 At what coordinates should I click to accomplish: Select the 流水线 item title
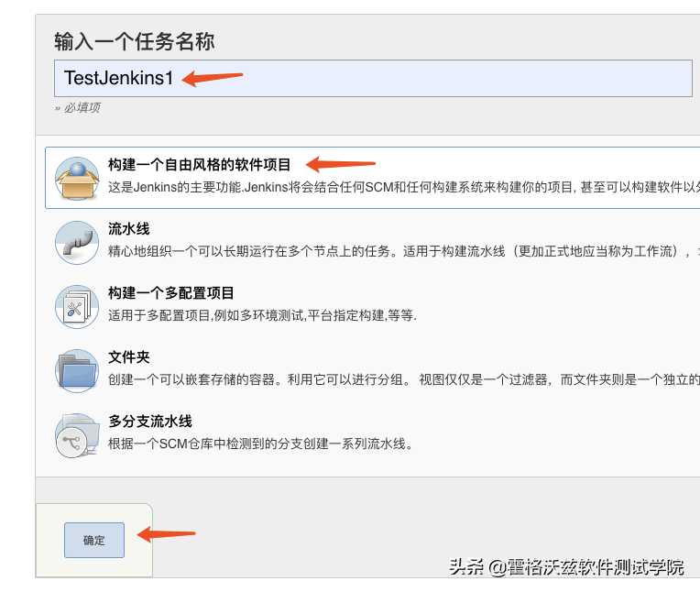(x=128, y=229)
